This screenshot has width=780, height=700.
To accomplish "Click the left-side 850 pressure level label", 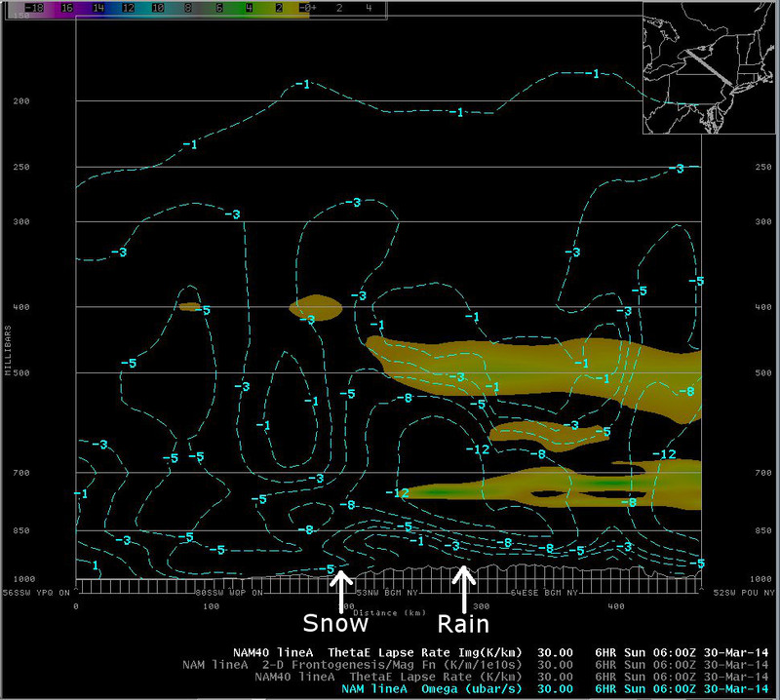I will coord(21,530).
